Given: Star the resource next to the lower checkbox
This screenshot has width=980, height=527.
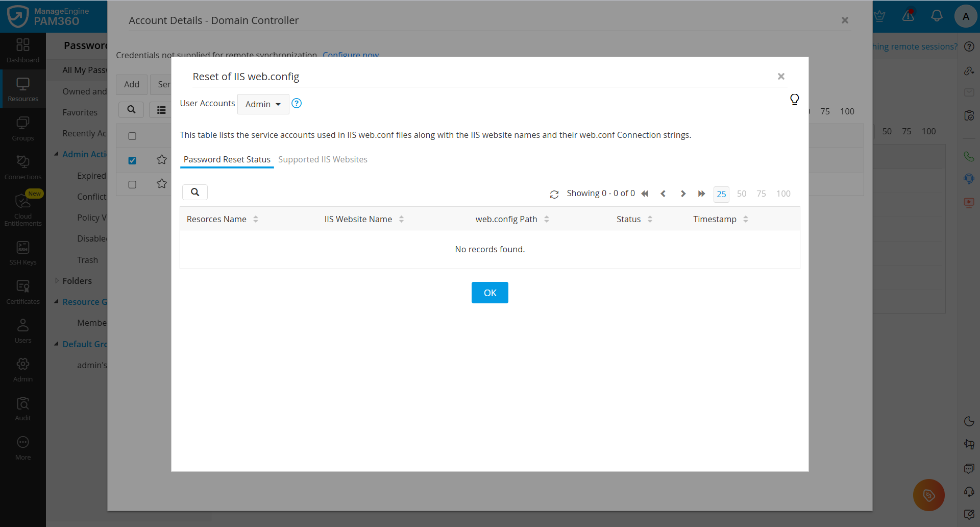Looking at the screenshot, I should click(162, 184).
